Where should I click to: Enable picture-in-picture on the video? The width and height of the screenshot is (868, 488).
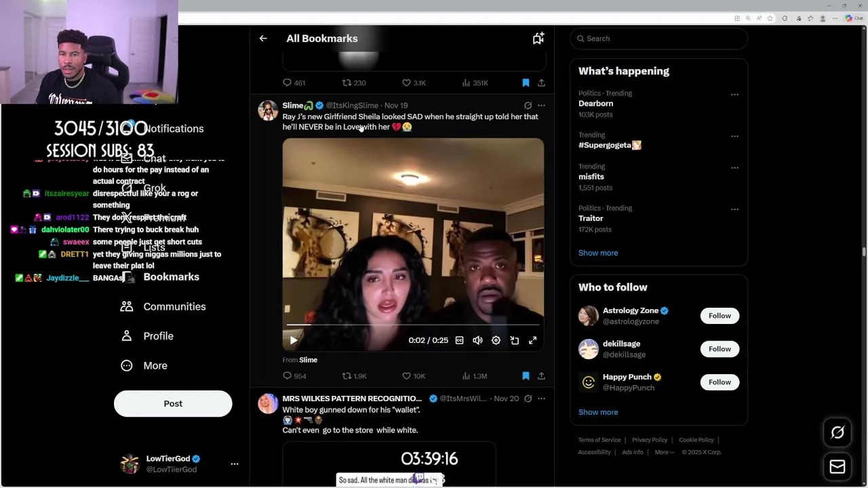(515, 340)
